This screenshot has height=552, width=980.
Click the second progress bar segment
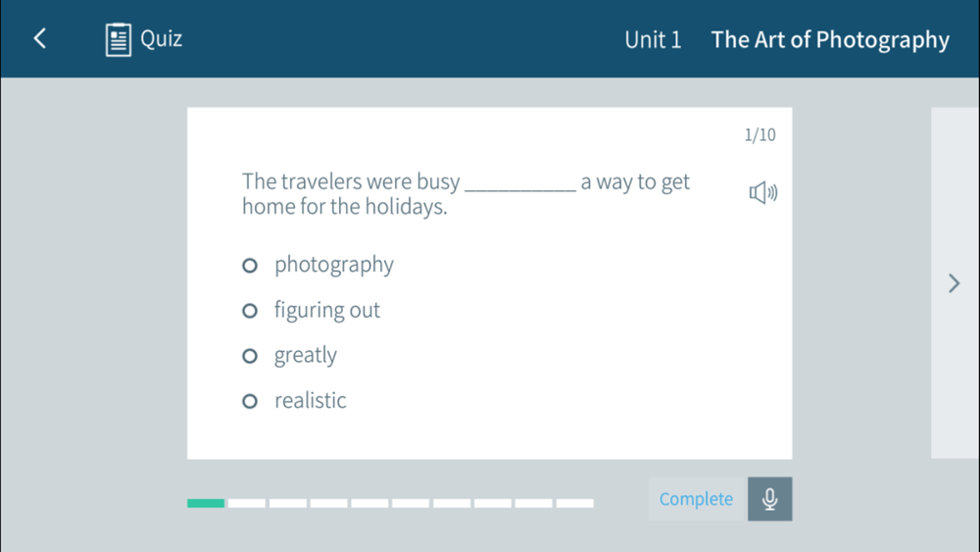click(247, 503)
